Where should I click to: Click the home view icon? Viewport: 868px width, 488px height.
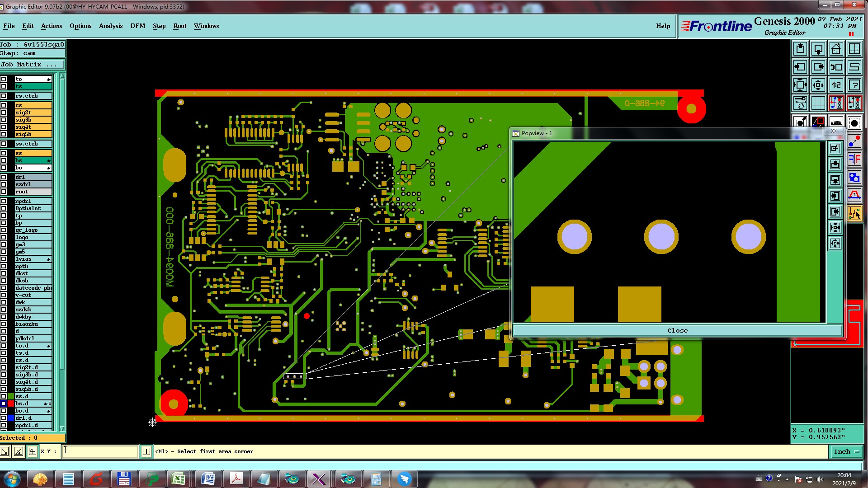[x=836, y=49]
